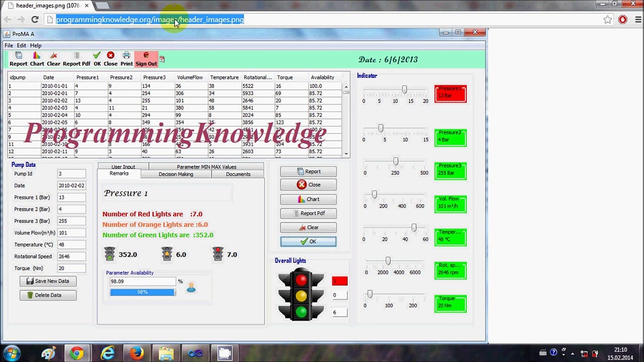The height and width of the screenshot is (362, 644).
Task: Click the small calendar icon beside Sign Out
Action: 162,60
